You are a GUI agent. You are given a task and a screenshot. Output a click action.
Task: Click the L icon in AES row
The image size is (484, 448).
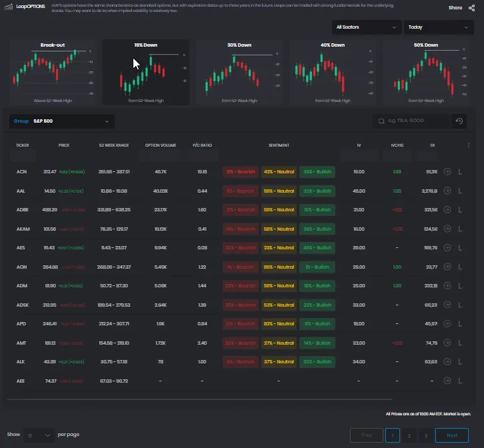(x=460, y=247)
